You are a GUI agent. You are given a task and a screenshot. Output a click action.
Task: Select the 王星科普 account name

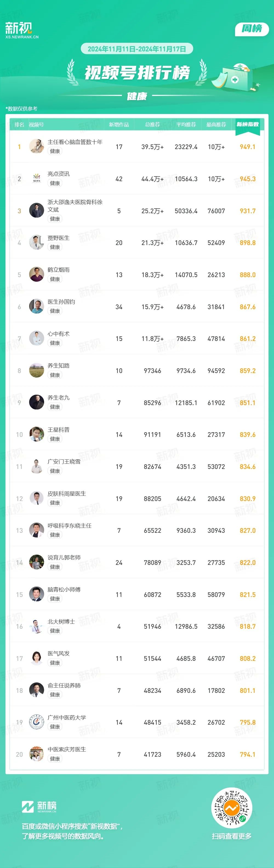(59, 430)
